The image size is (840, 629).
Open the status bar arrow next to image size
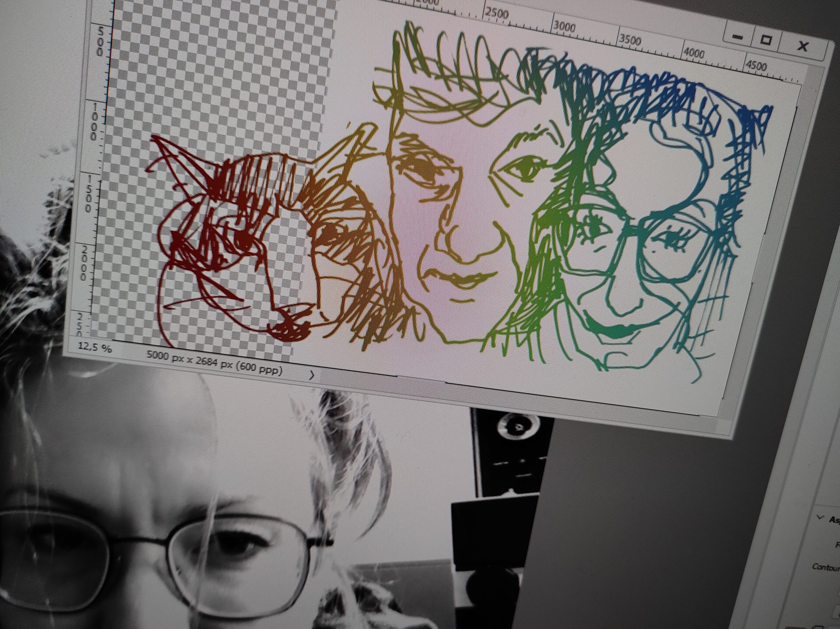[x=312, y=376]
